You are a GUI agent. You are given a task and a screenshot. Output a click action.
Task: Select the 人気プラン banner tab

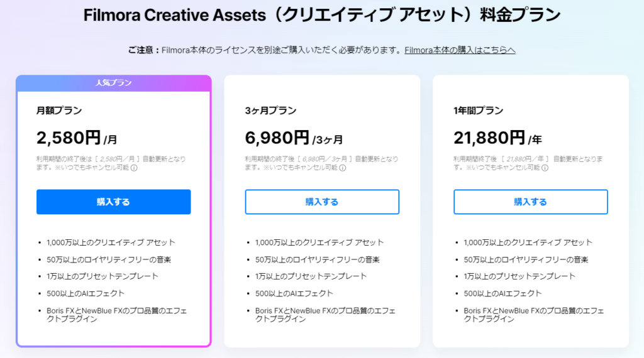(x=114, y=83)
